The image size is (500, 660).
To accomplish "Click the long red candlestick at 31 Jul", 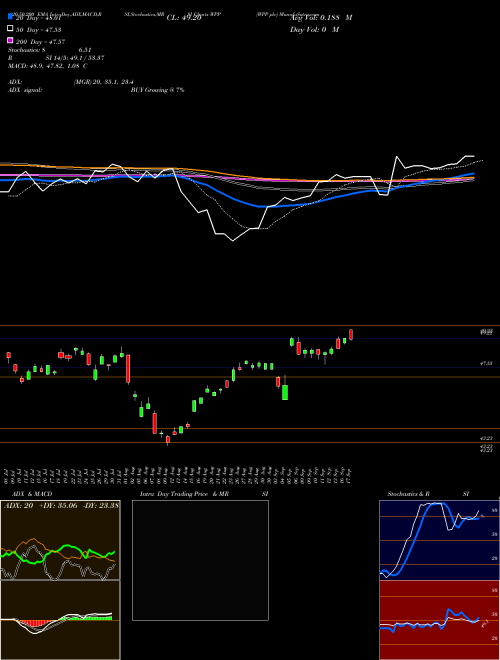I will coord(128,369).
